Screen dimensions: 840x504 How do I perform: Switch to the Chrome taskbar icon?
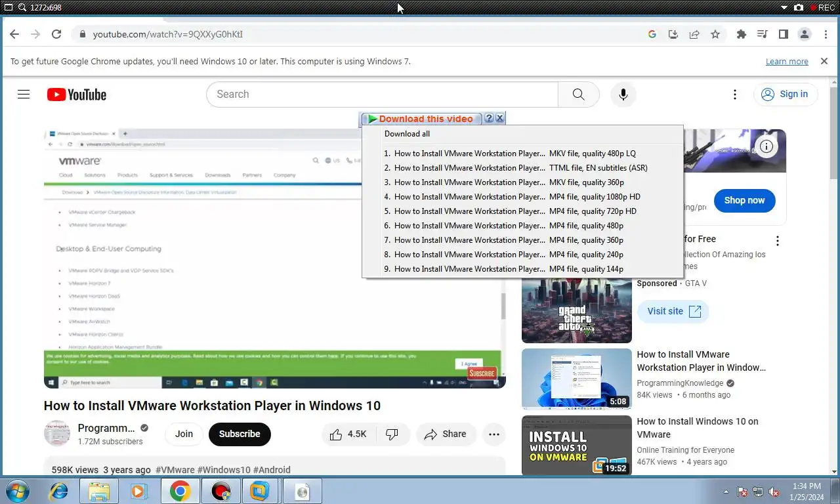point(180,491)
